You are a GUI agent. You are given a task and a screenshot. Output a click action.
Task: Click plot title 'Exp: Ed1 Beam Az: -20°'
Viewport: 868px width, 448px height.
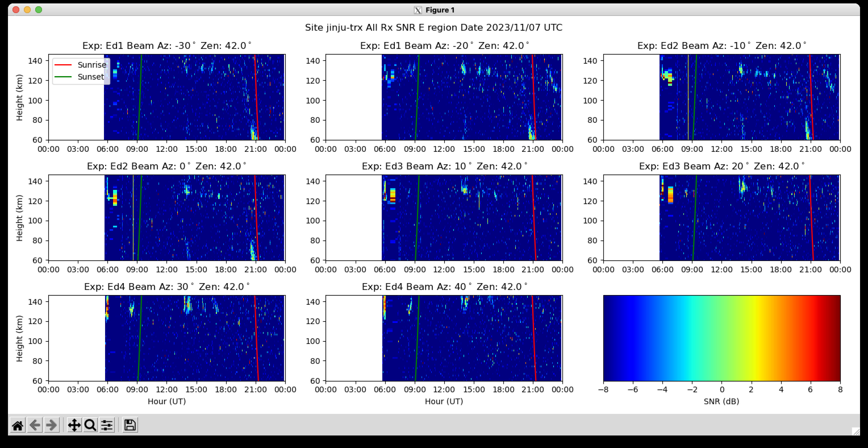(x=445, y=46)
